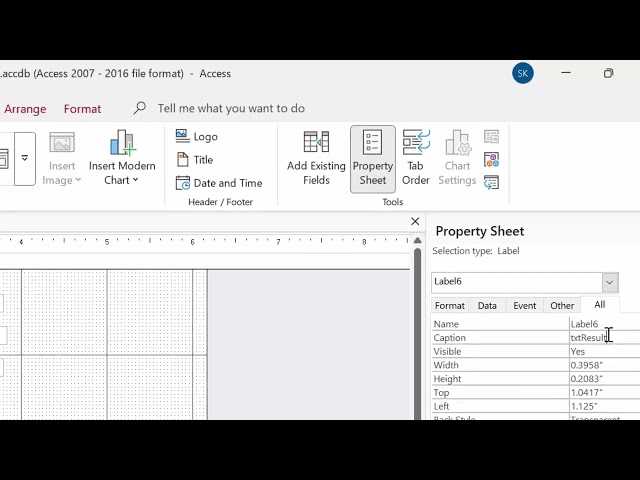Select the Data property tab
The image size is (640, 480).
[x=487, y=305]
